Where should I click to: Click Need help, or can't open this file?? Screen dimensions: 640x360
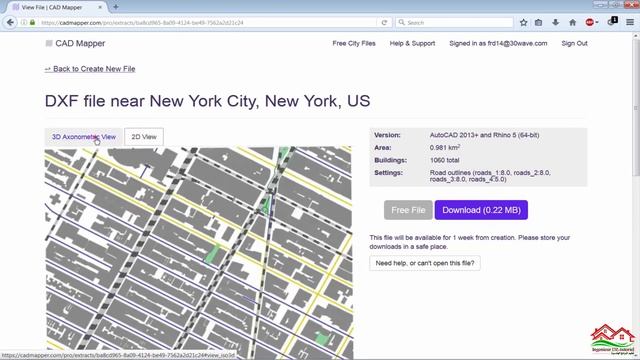click(x=425, y=263)
